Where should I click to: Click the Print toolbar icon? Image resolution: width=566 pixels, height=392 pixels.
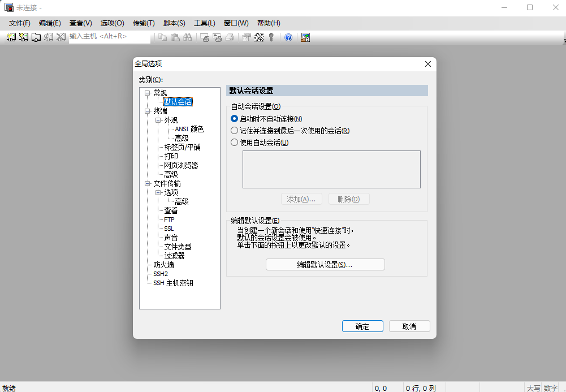pos(229,37)
